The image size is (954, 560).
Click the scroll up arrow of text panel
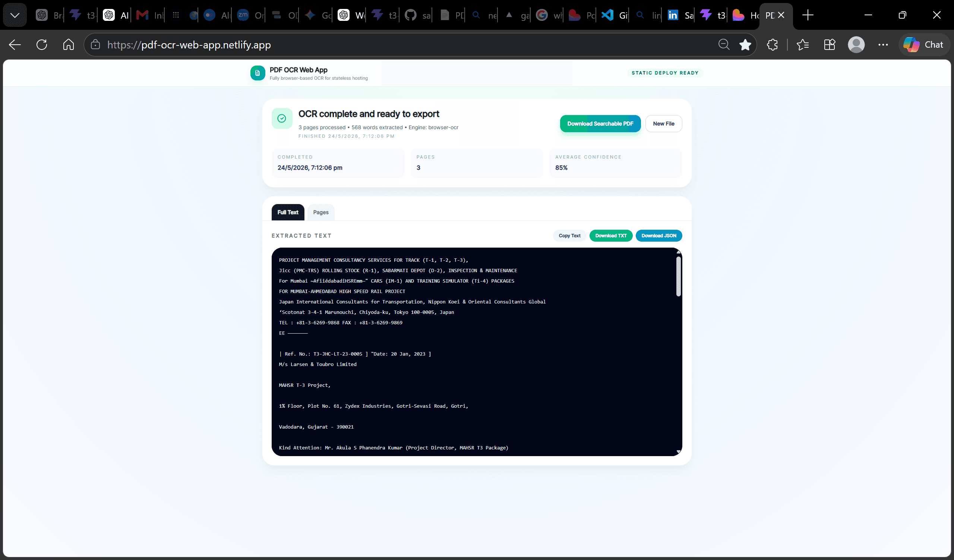click(678, 252)
